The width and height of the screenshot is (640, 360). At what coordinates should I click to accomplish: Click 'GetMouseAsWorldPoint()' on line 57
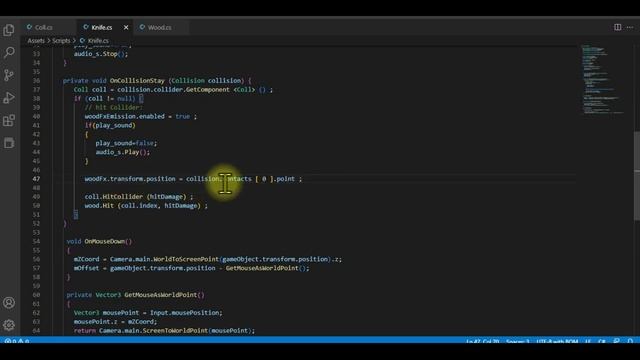pyautogui.click(x=267, y=268)
